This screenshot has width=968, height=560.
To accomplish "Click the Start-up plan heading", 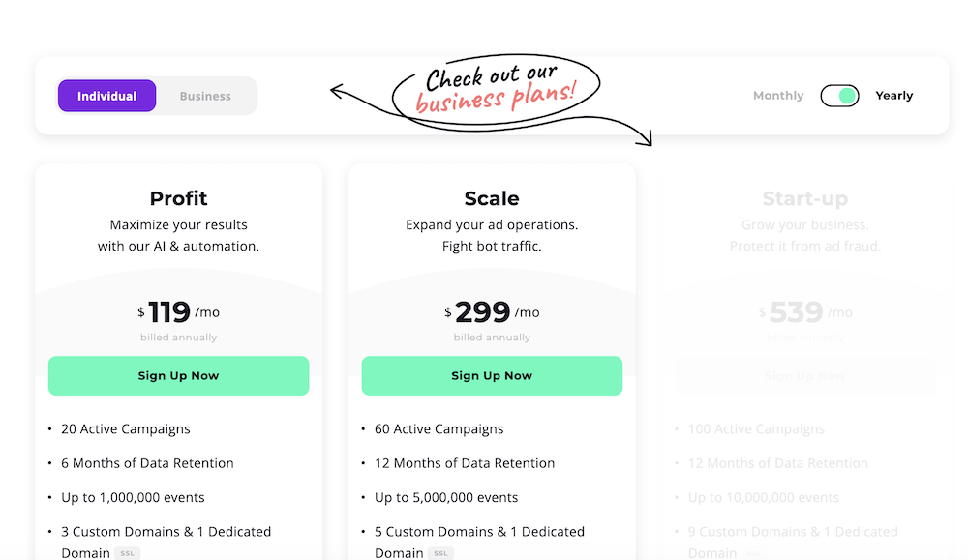I will 805,198.
